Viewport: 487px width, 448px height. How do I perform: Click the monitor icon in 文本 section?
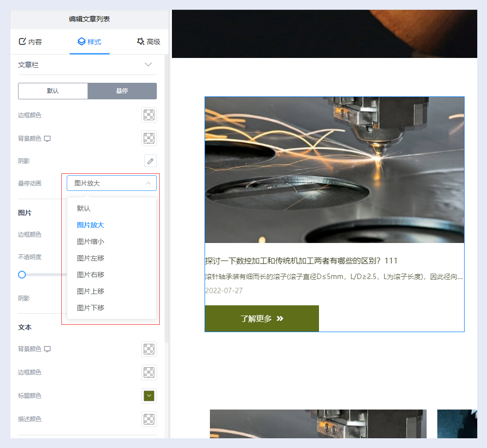[47, 349]
